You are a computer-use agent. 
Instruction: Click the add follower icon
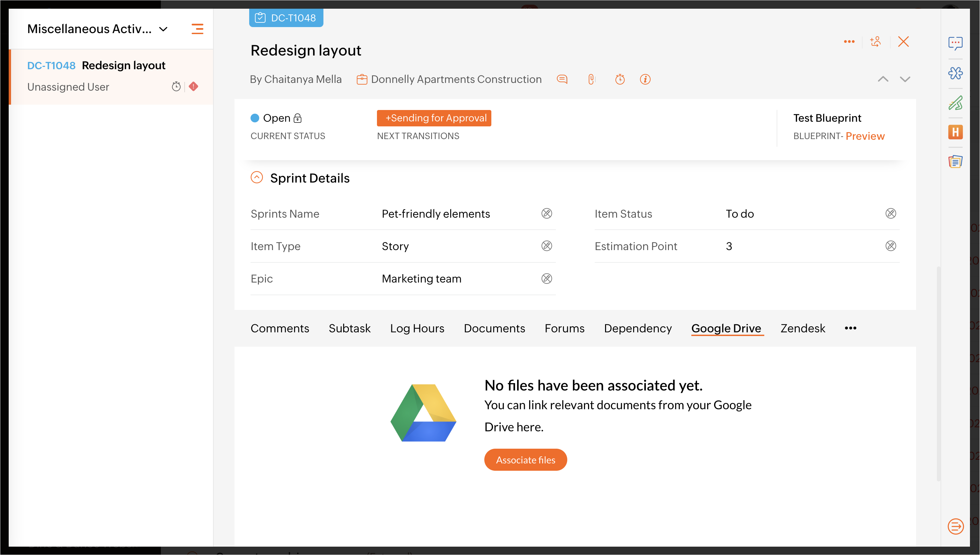pos(876,41)
